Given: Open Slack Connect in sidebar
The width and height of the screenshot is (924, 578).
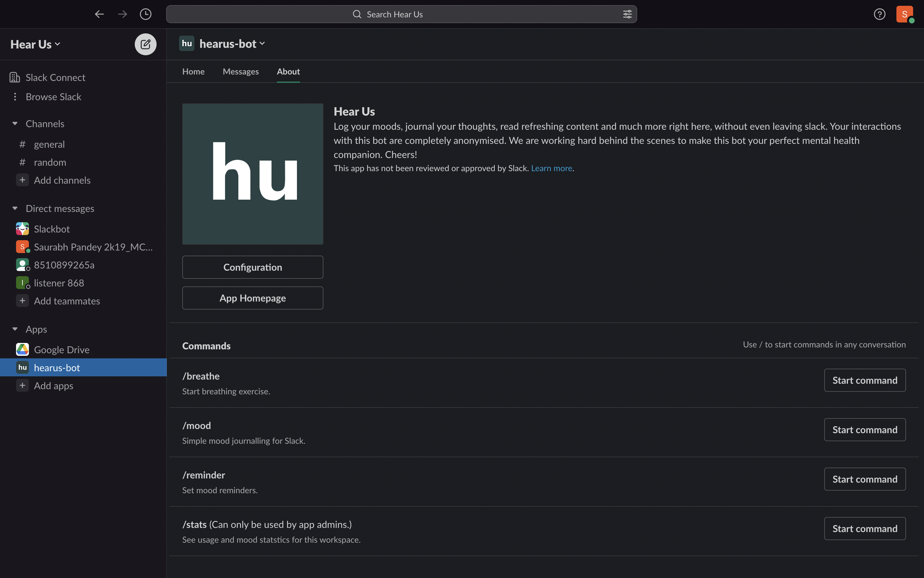Looking at the screenshot, I should [x=83, y=77].
